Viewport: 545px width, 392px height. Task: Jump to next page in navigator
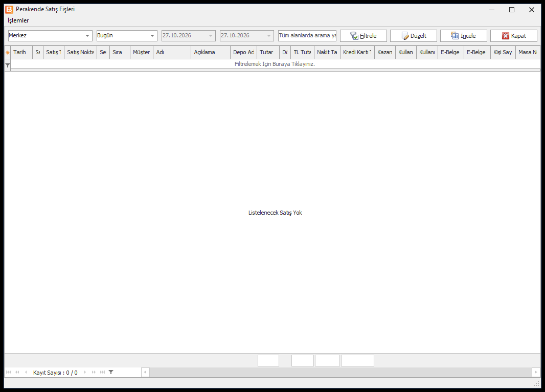coord(94,372)
